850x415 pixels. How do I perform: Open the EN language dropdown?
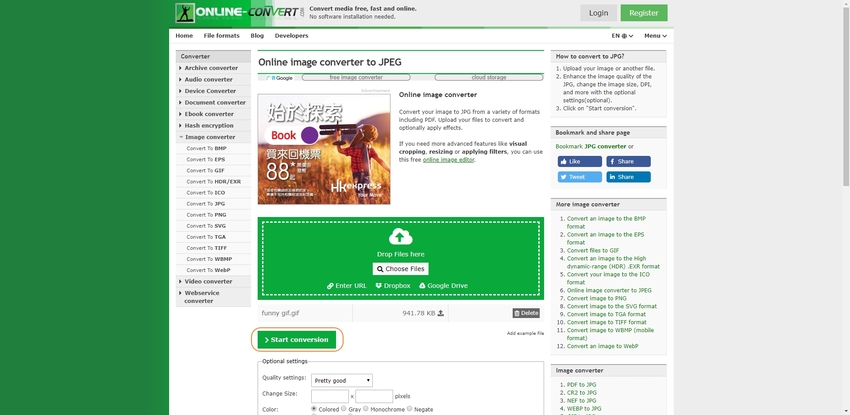click(622, 36)
